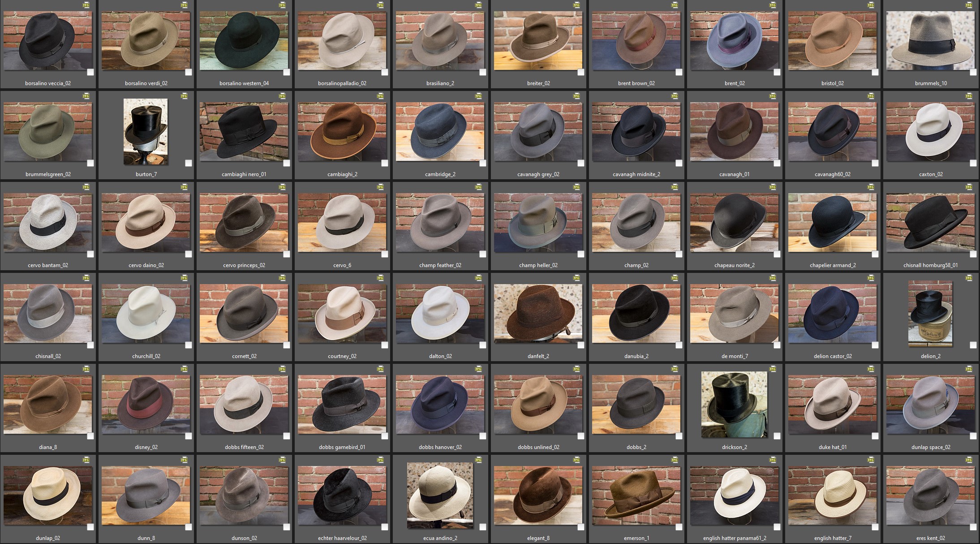The width and height of the screenshot is (980, 544).
Task: Select the courtney_02 hat thumbnail
Action: click(342, 314)
